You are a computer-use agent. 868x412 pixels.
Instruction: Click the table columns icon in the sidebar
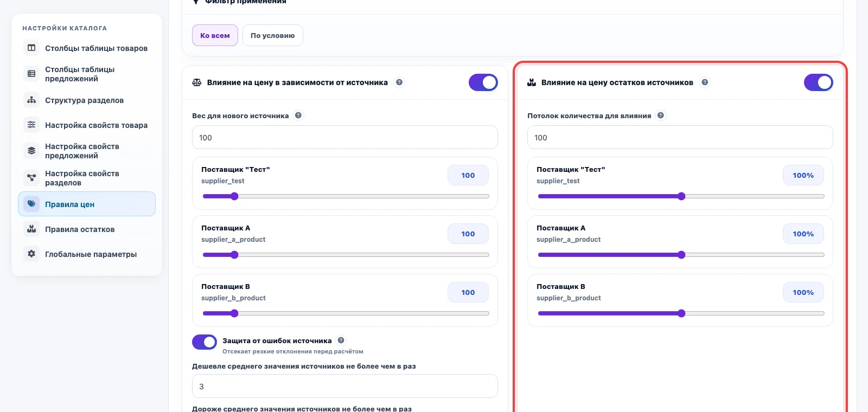tap(31, 48)
